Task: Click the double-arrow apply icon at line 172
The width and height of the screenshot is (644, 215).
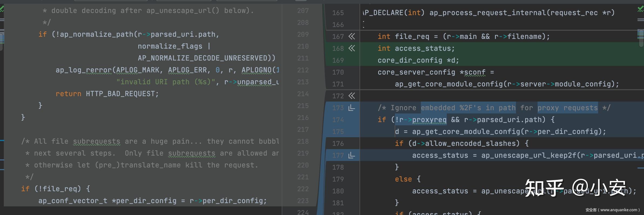Action: tap(352, 96)
